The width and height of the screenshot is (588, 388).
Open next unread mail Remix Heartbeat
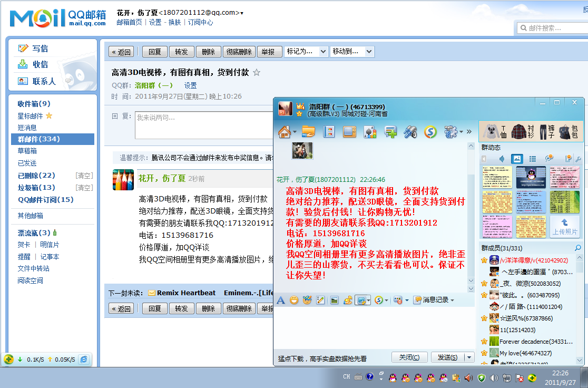pyautogui.click(x=187, y=293)
